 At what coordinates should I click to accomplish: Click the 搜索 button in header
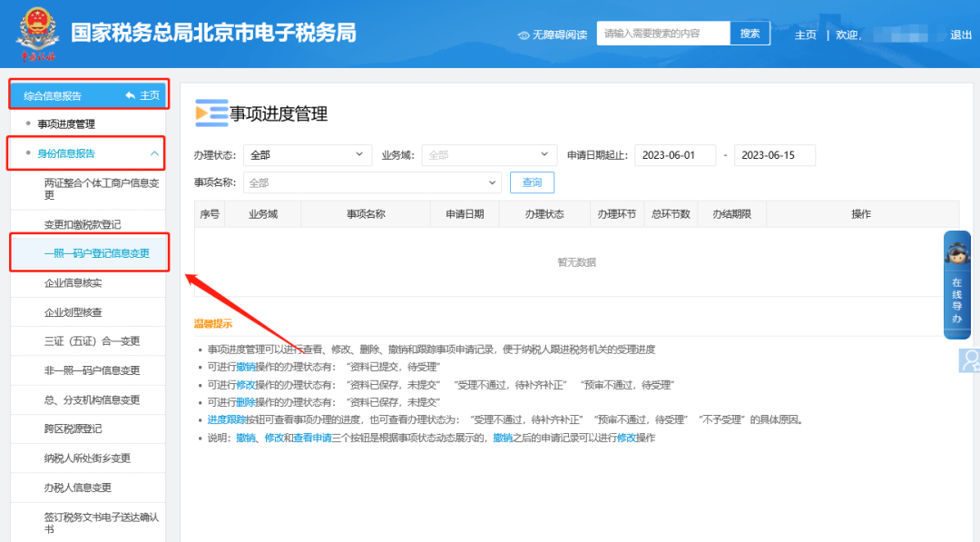pos(750,34)
